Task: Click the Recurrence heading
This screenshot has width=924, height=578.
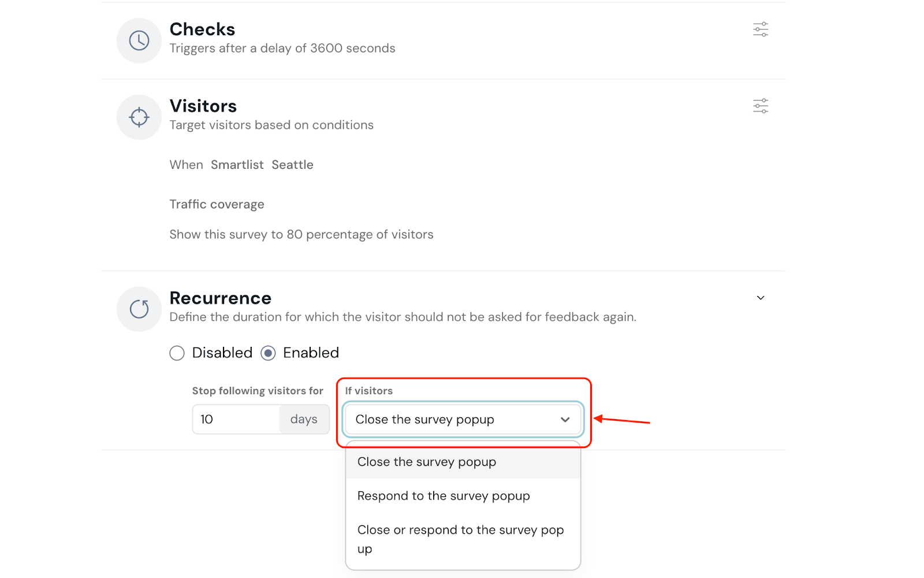Action: click(221, 298)
